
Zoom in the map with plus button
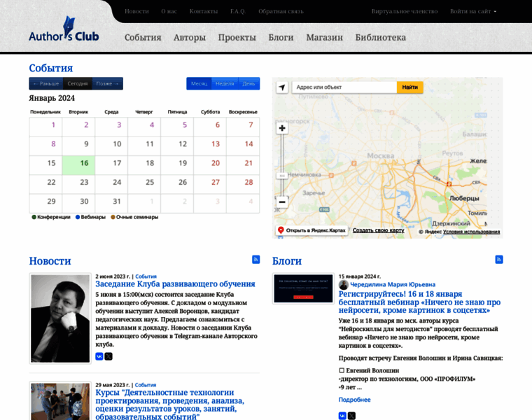tap(282, 128)
